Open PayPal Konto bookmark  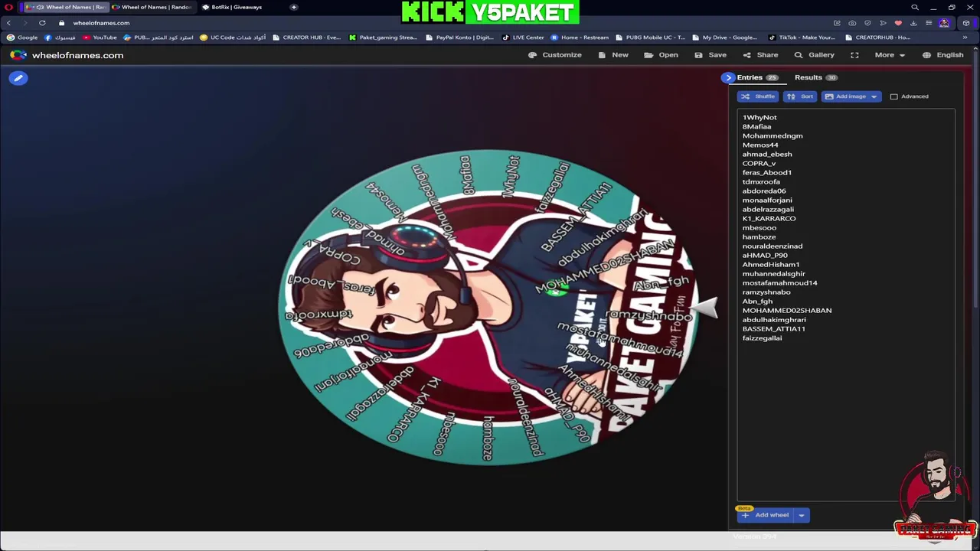pyautogui.click(x=459, y=37)
